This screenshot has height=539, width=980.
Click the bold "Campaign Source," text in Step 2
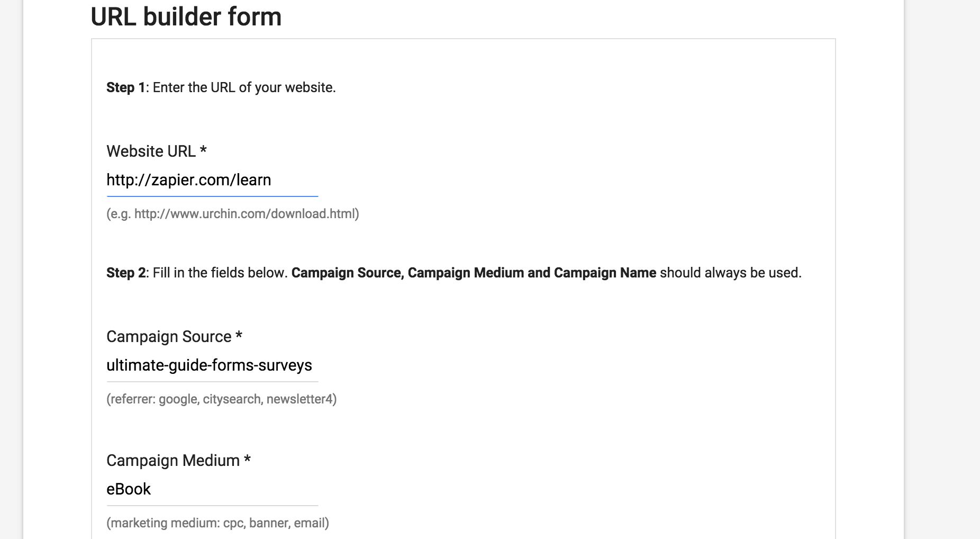[348, 273]
